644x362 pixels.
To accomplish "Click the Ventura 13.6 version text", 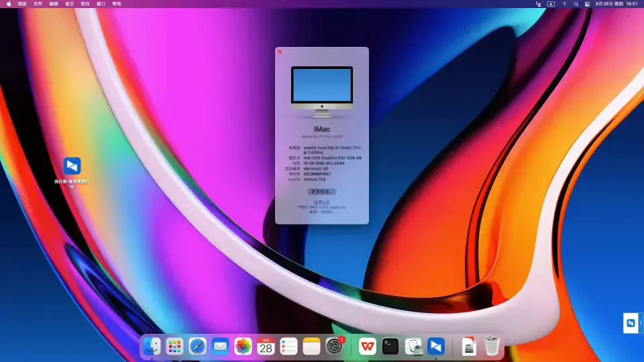I will coord(315,180).
